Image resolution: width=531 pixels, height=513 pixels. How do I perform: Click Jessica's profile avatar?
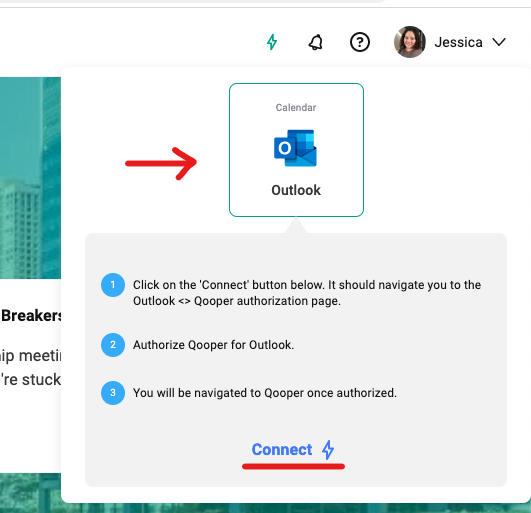[410, 42]
